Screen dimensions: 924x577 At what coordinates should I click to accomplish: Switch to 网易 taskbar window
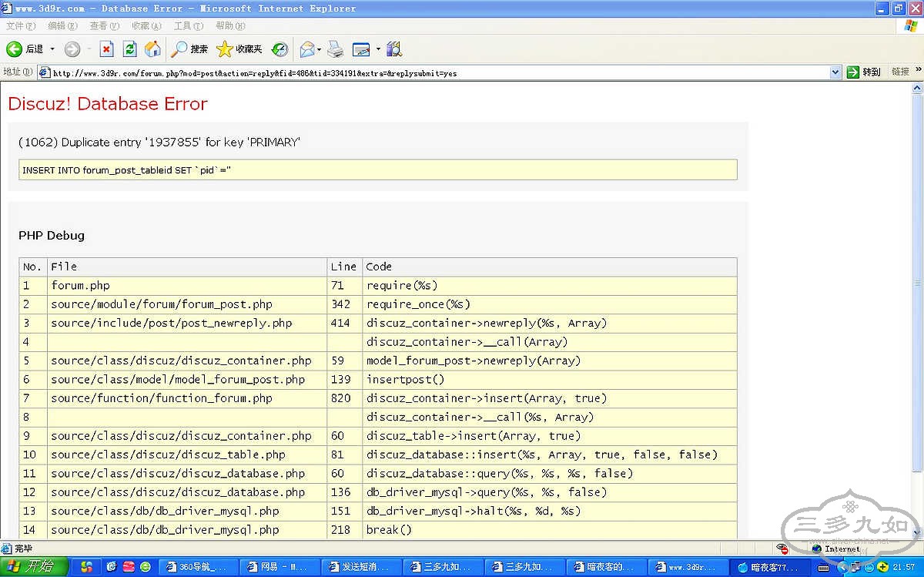tap(280, 567)
